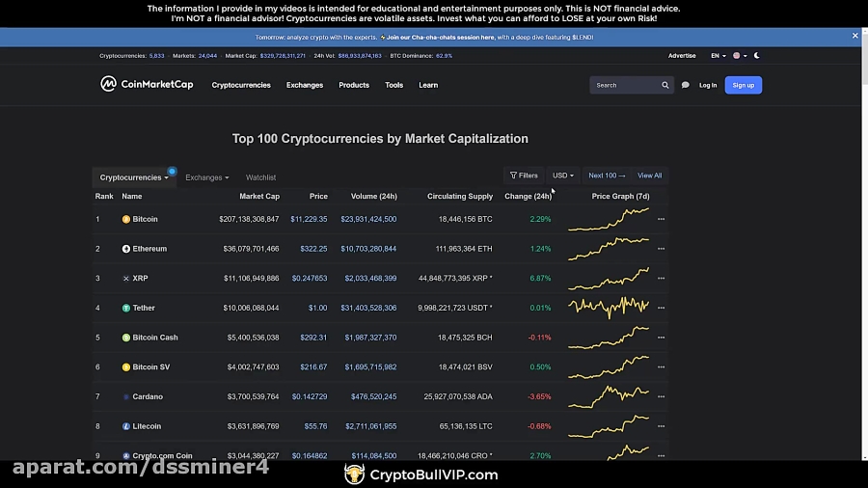The height and width of the screenshot is (488, 868).
Task: Click the Markets 24,044 stat link
Action: click(207, 56)
